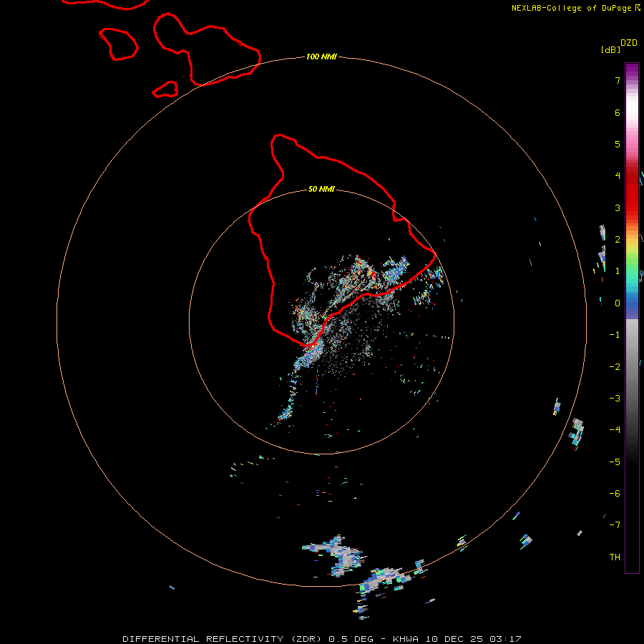This screenshot has height=644, width=644.
Task: Click the 6 tick label on the color scale
Action: tap(618, 112)
